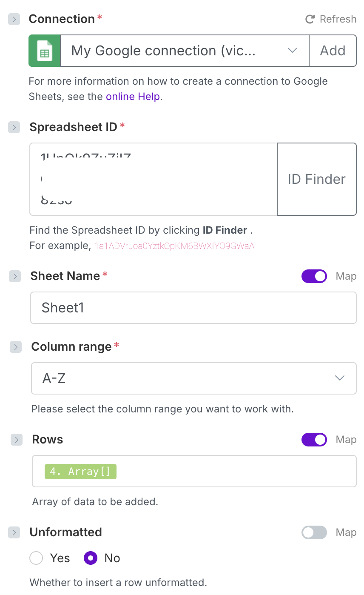Select the No radio for Unformatted
Image resolution: width=364 pixels, height=595 pixels.
coord(91,558)
